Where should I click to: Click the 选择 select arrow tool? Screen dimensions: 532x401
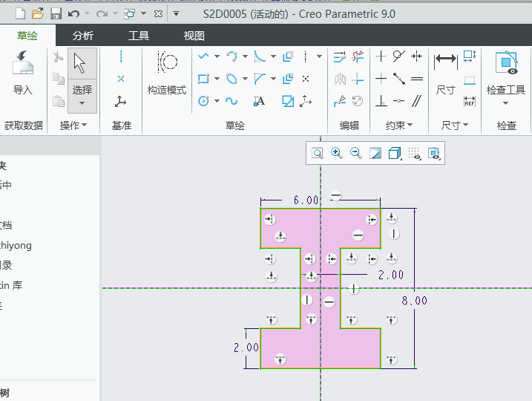tap(82, 64)
